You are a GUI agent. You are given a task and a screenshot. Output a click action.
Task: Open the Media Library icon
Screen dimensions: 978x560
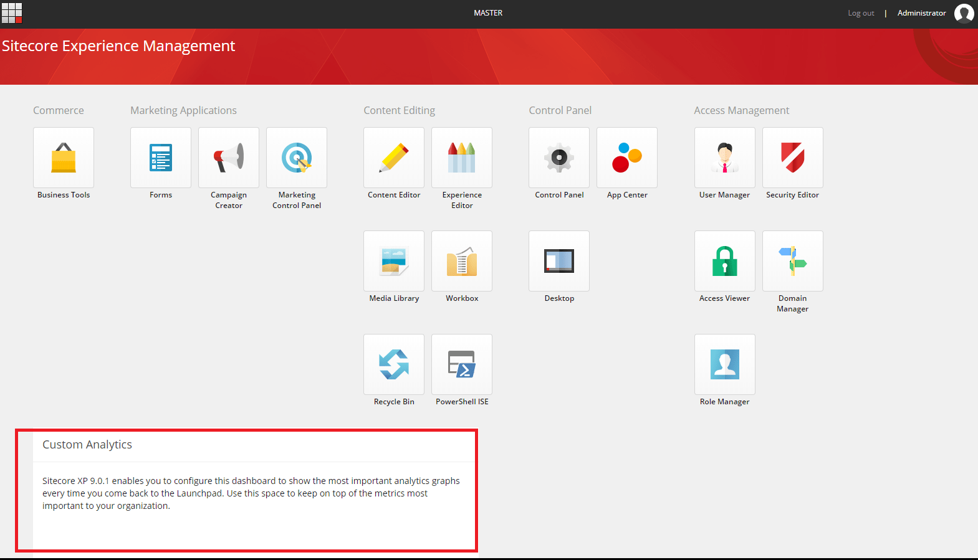tap(394, 261)
